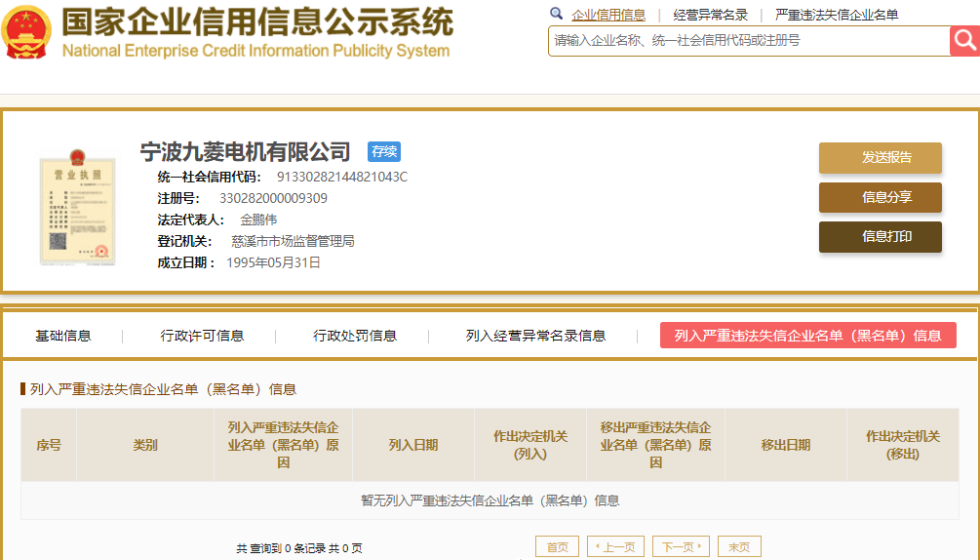Image resolution: width=980 pixels, height=560 pixels.
Task: Go to 下一页 next page
Action: 681,547
